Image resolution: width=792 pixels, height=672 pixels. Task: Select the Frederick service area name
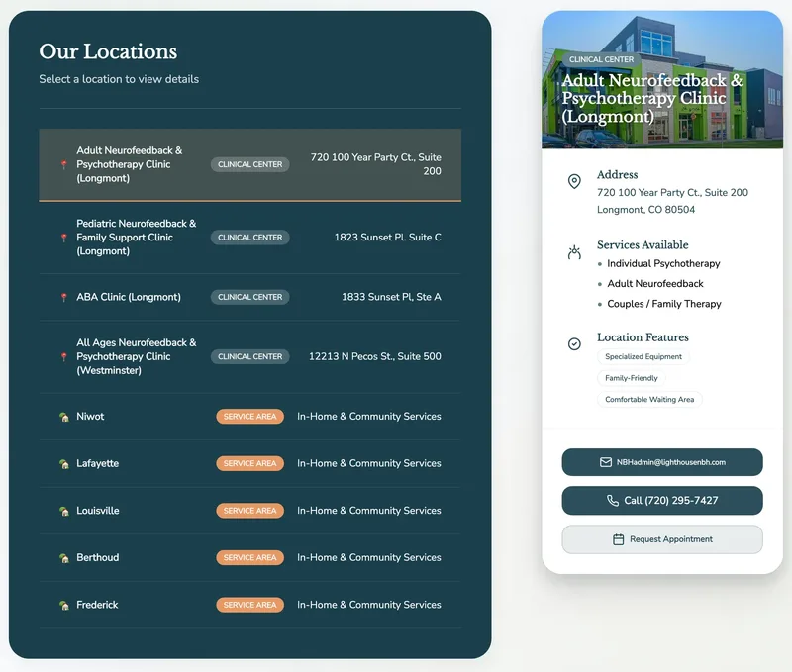[97, 605]
